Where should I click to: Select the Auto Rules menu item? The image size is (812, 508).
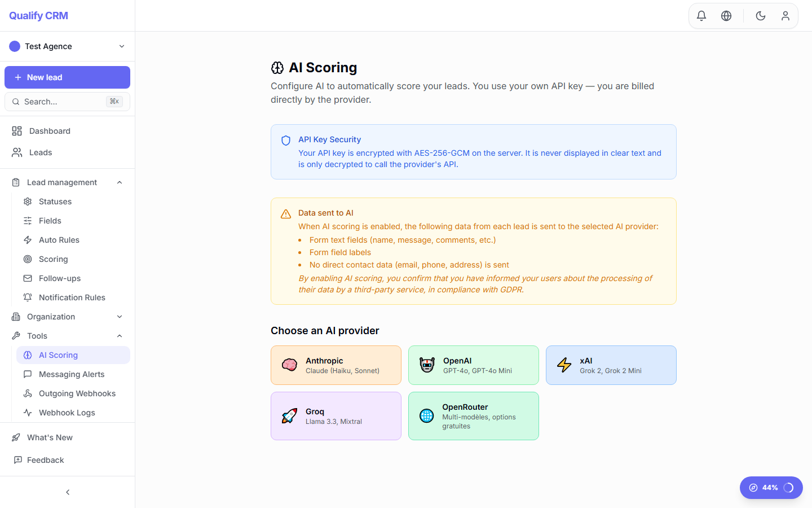tap(73, 240)
